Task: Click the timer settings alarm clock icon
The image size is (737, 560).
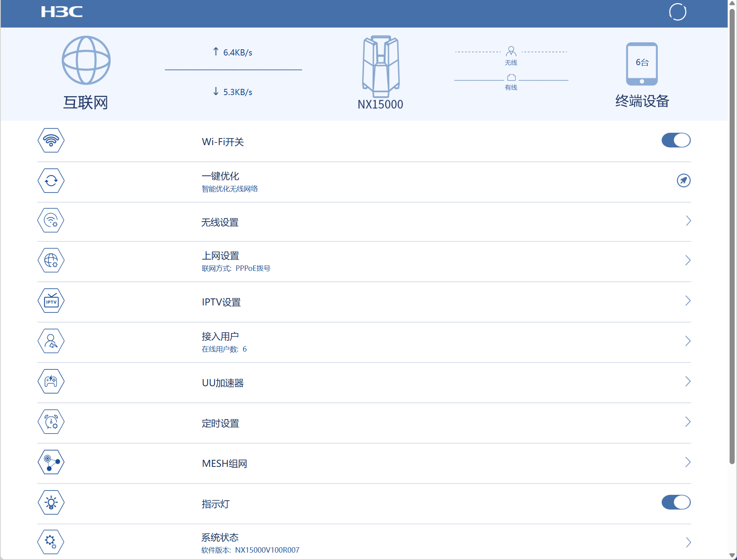Action: (x=51, y=421)
